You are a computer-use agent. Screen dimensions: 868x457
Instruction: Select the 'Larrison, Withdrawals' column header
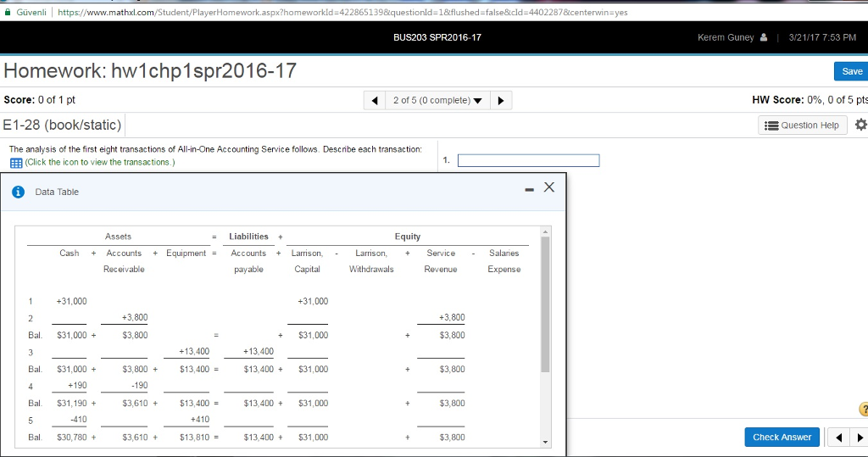(x=371, y=261)
